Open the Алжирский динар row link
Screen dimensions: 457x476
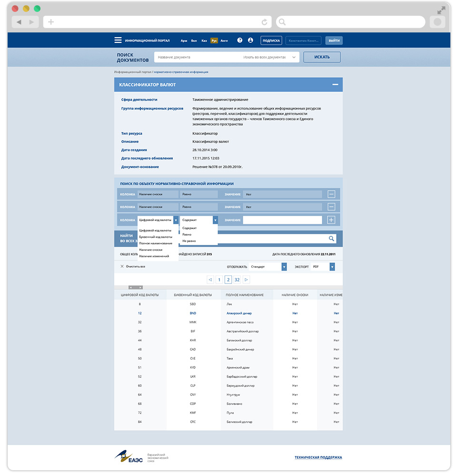[x=239, y=313]
